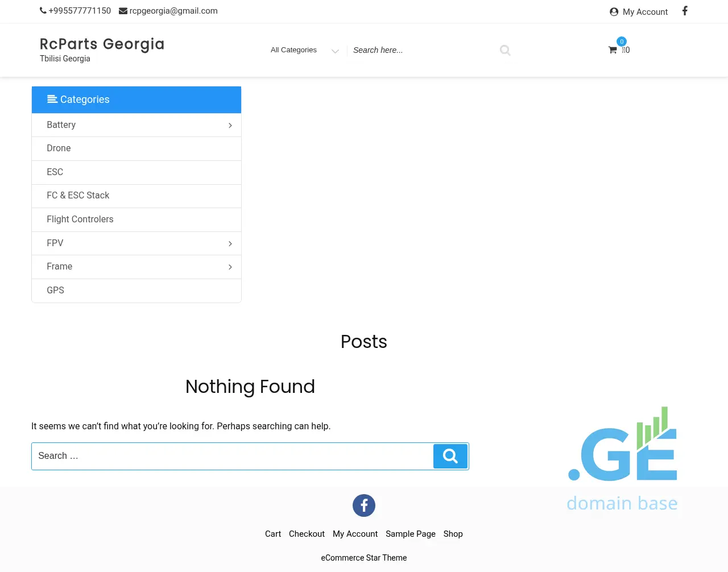This screenshot has width=728, height=572.
Task: Open the Flight Controlers category
Action: (80, 219)
